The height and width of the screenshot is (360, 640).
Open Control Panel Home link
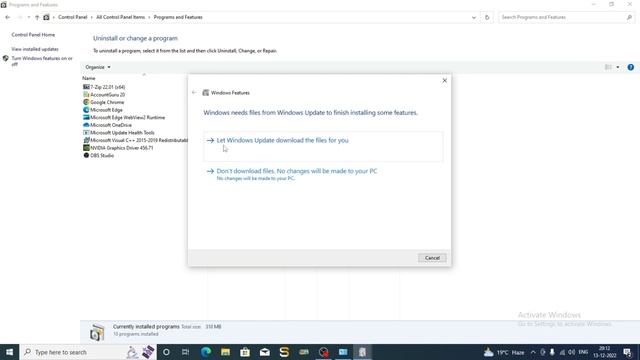tap(33, 35)
